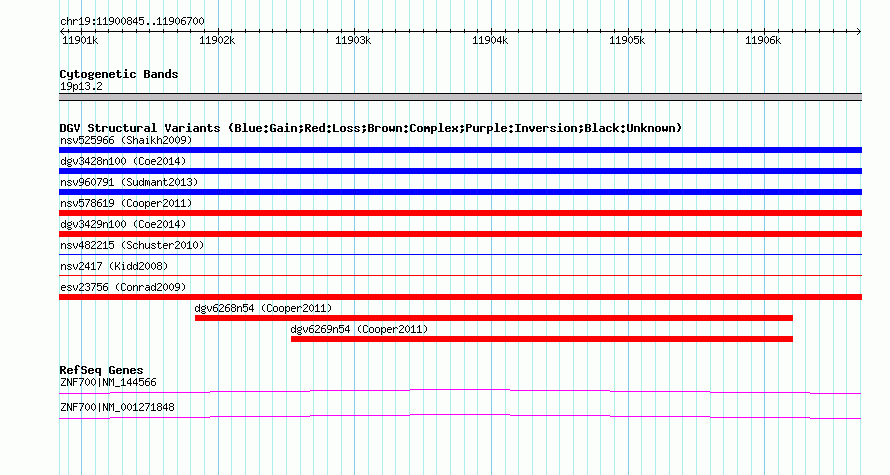The height and width of the screenshot is (475, 890).
Task: Select the thin blue nsv482215 line
Action: [460, 254]
